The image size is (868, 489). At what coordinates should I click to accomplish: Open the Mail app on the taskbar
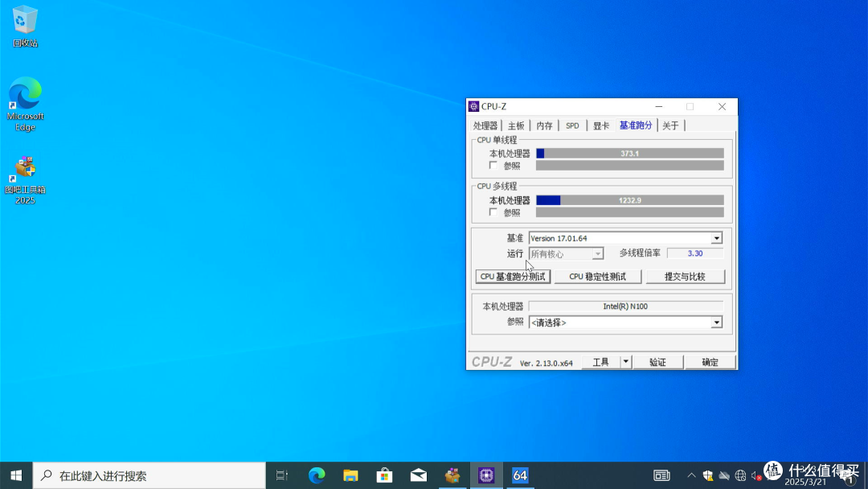(x=419, y=475)
